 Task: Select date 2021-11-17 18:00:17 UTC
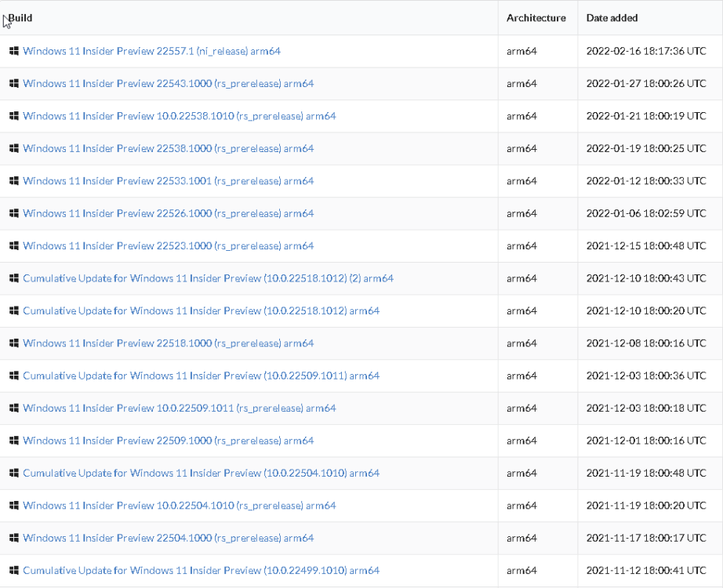pyautogui.click(x=646, y=538)
